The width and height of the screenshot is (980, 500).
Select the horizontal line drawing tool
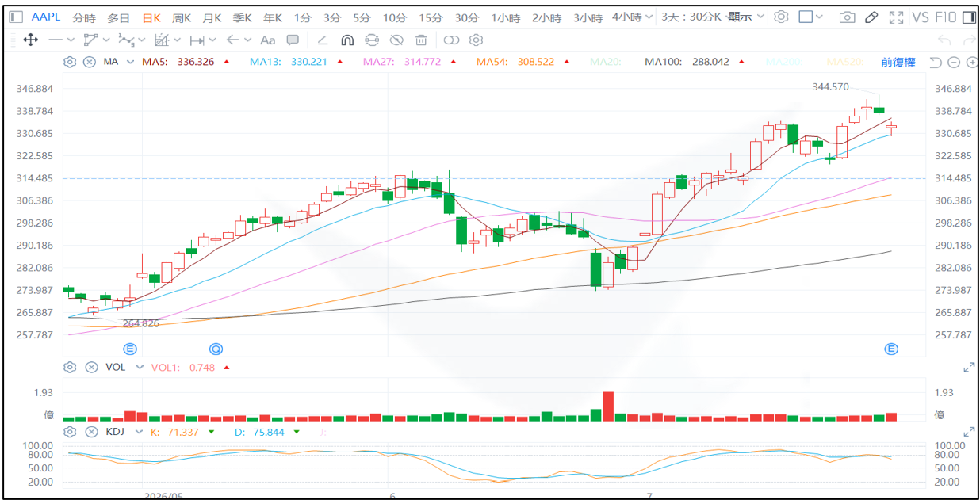(56, 40)
